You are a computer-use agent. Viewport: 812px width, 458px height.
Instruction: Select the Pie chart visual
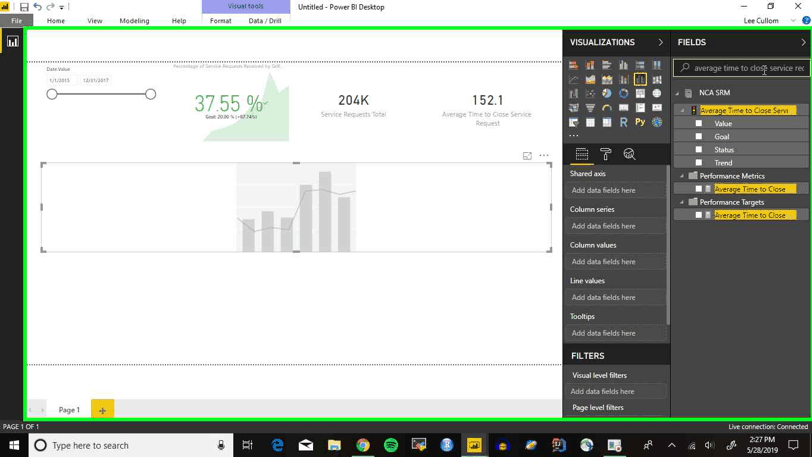(x=607, y=94)
